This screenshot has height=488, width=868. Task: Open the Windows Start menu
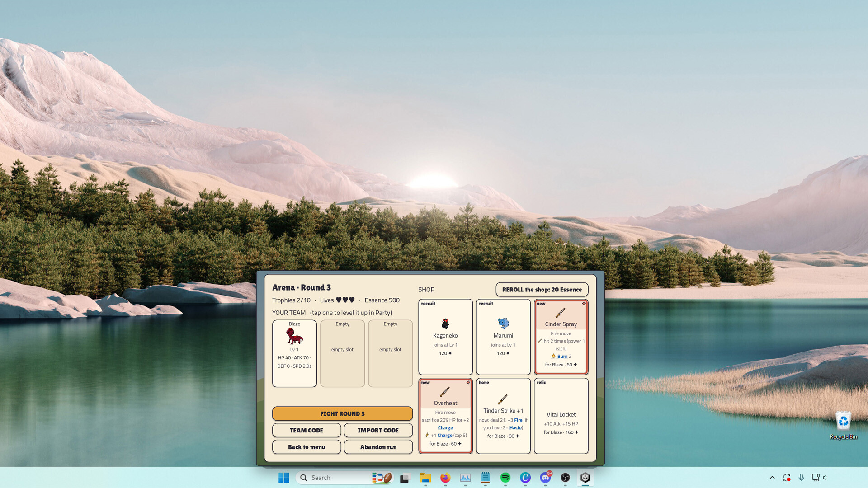[283, 478]
